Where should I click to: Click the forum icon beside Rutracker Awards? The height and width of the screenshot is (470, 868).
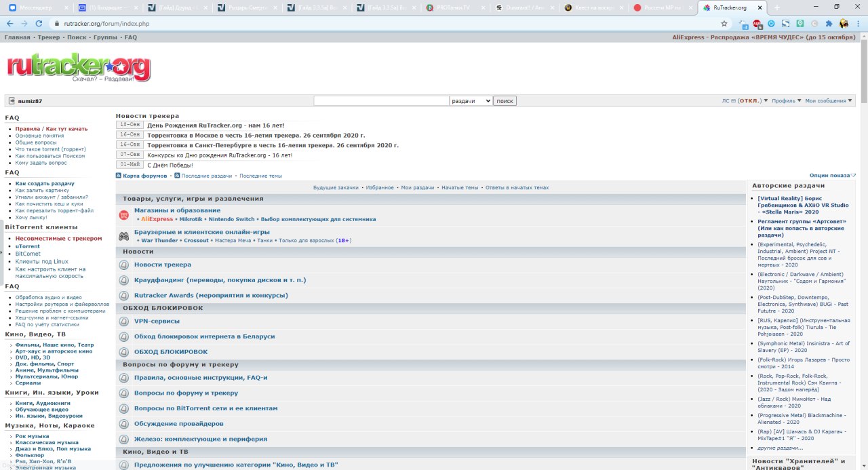coord(123,296)
